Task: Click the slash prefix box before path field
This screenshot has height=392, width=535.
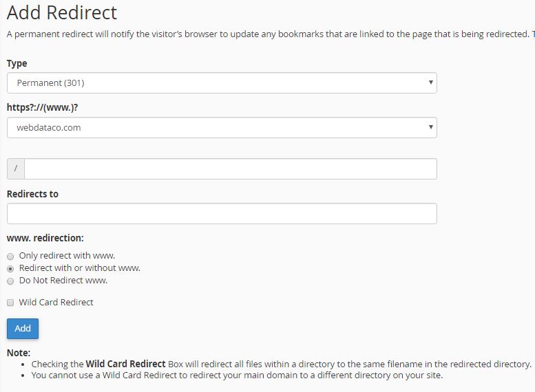Action: [15, 169]
